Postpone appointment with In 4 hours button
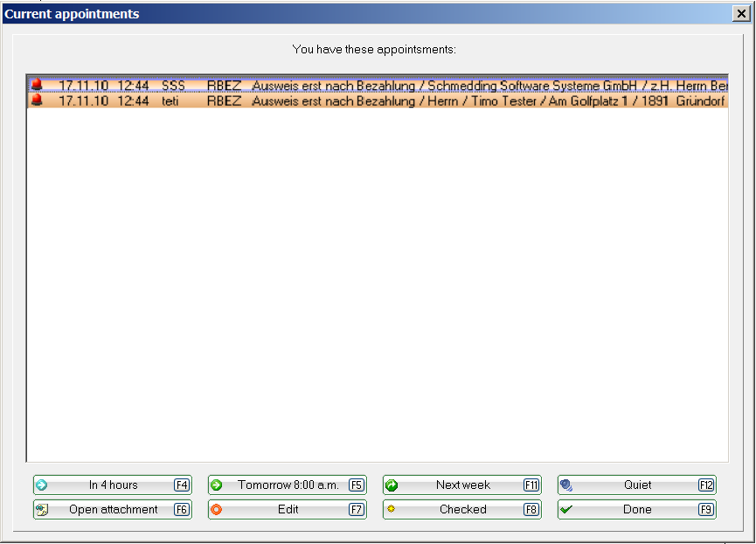Screen dimensions: 756x544 (x=113, y=485)
